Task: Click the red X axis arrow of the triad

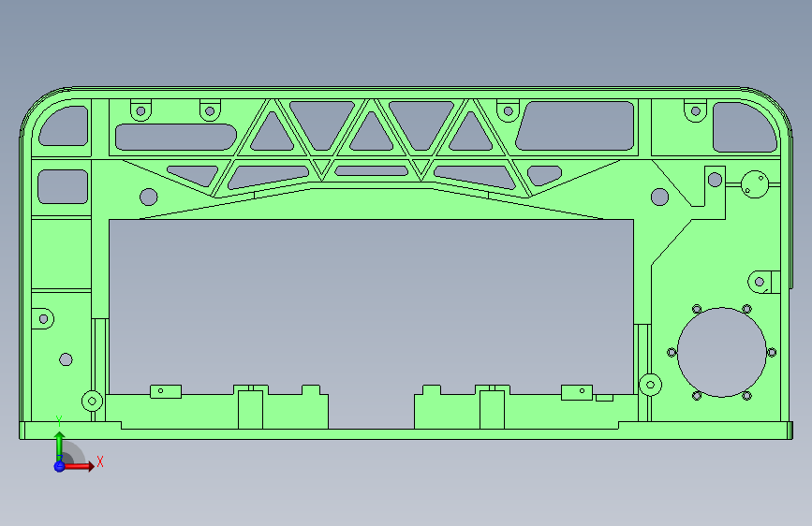Action: 79,466
